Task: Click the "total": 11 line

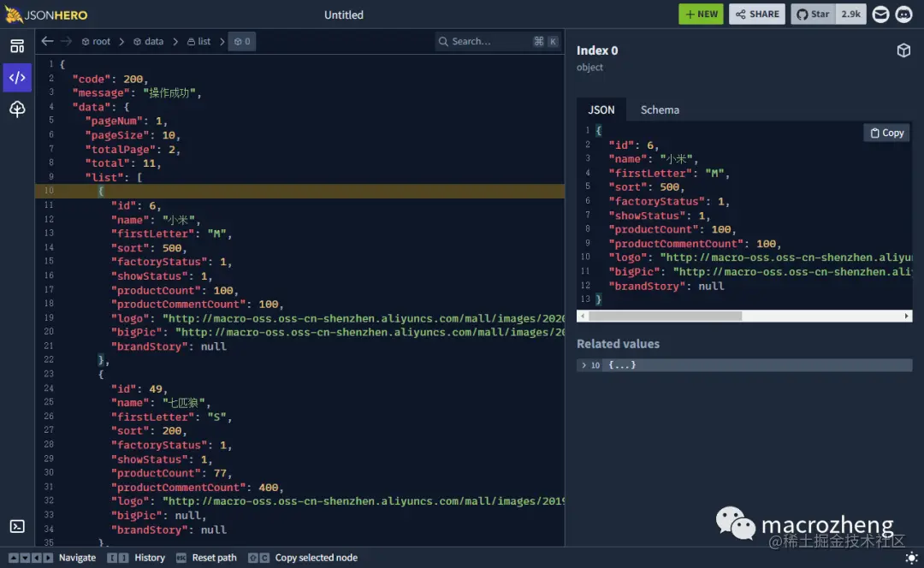Action: coord(123,163)
